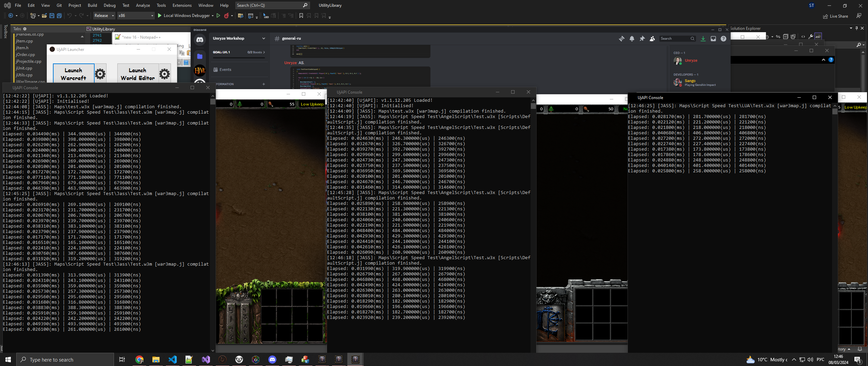Toggle Discord member list visibility

652,39
